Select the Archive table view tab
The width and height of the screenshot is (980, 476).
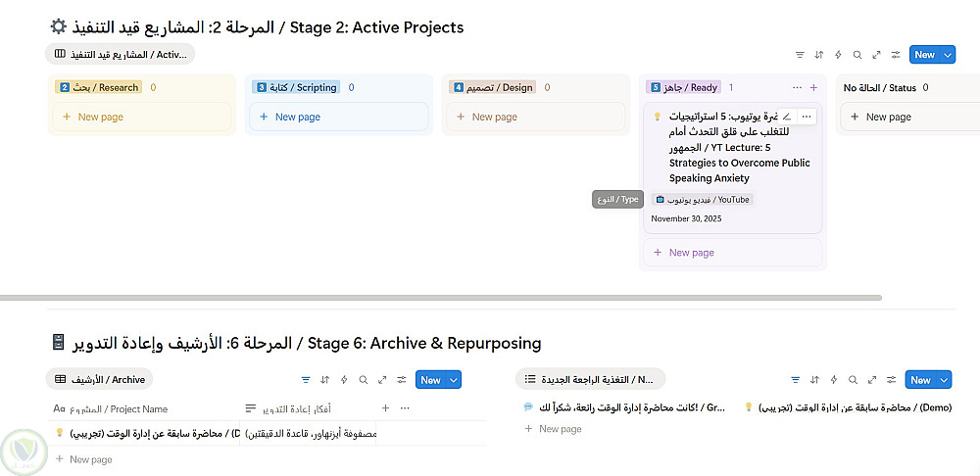99,380
